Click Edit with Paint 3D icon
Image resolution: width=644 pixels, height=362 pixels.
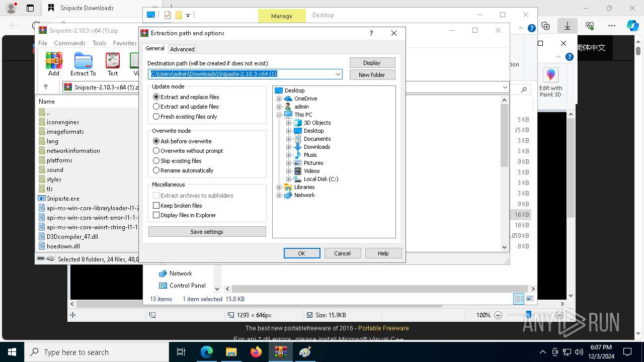click(551, 82)
